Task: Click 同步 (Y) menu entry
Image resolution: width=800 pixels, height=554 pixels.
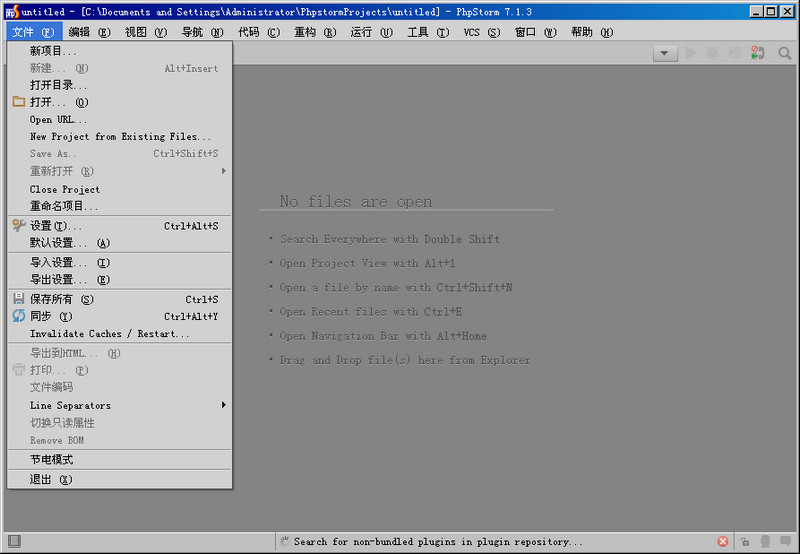Action: (120, 316)
